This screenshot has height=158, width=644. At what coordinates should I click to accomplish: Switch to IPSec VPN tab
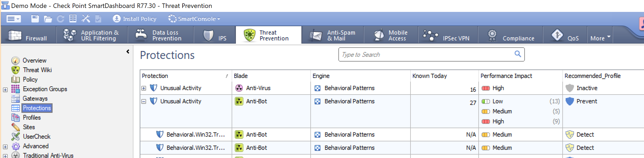click(448, 35)
